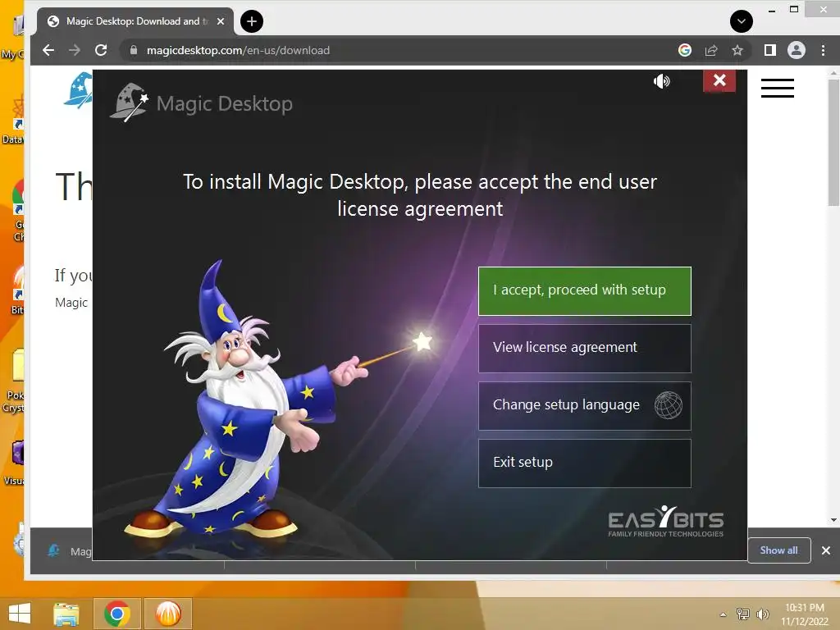Reload the magicdesktop.com page
The width and height of the screenshot is (840, 630).
click(101, 50)
